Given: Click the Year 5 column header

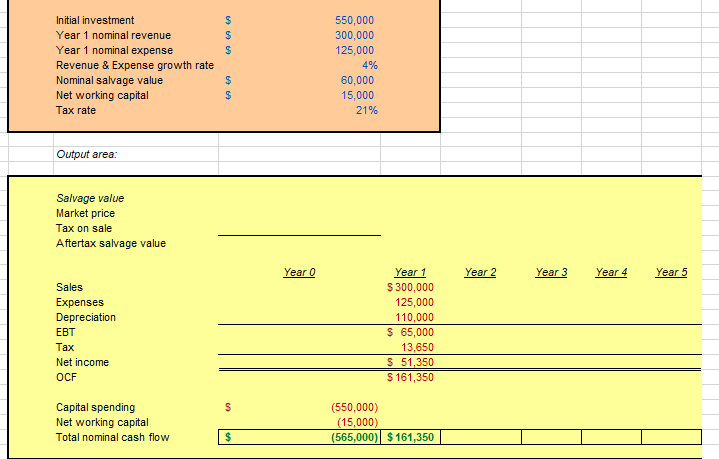Looking at the screenshot, I should coord(671,272).
